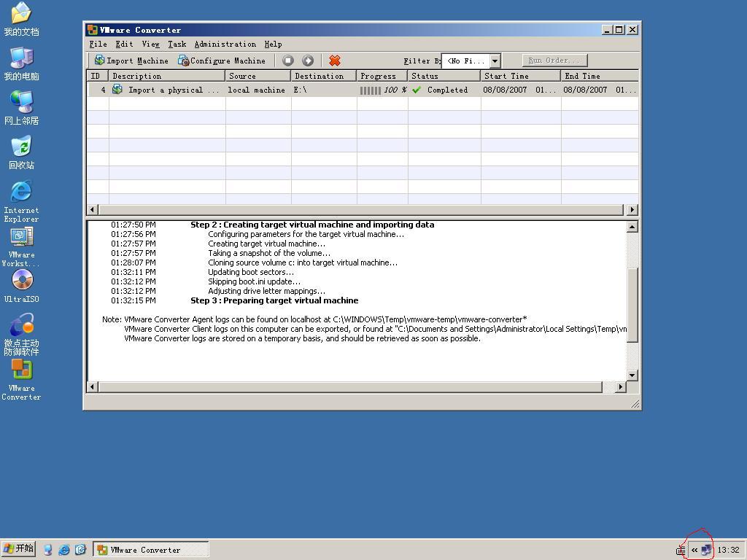The image size is (747, 560).
Task: Click the 'E:\' destination cell
Action: click(300, 90)
